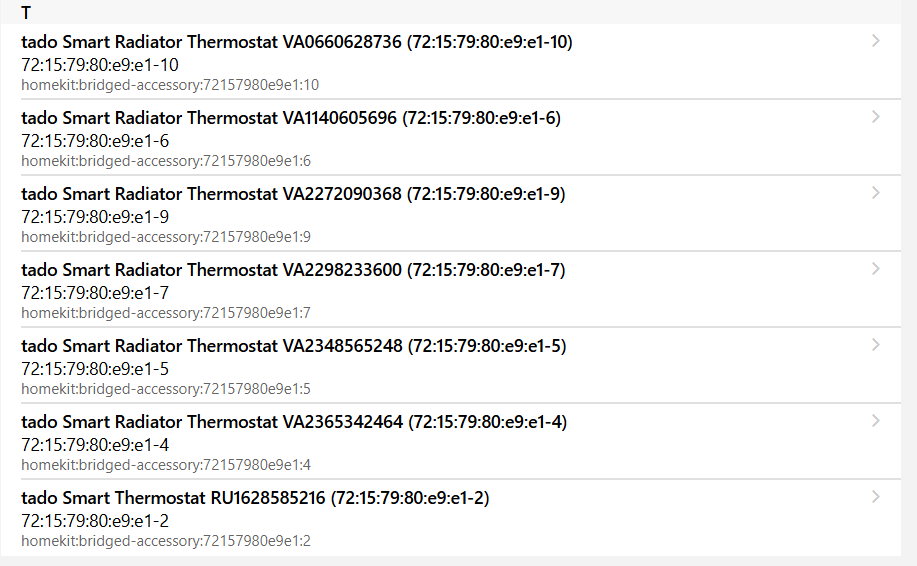Click the identifier ending in e9e1:6
This screenshot has height=566, width=917.
click(x=166, y=161)
